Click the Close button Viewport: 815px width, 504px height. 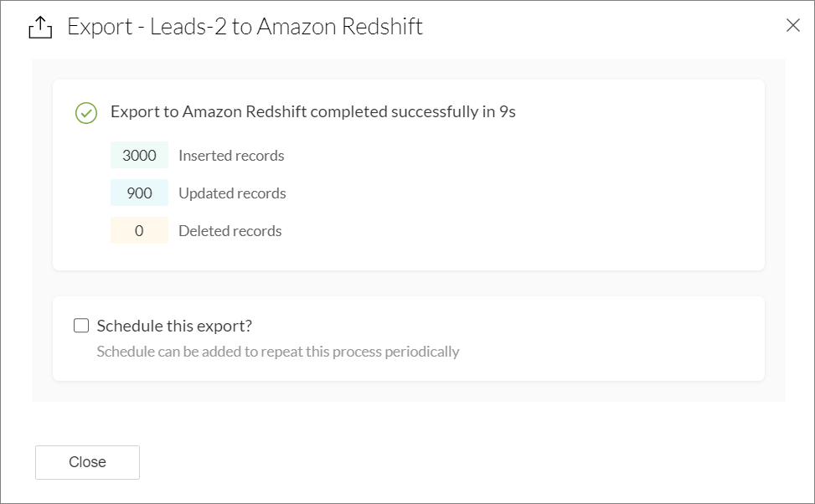87,462
